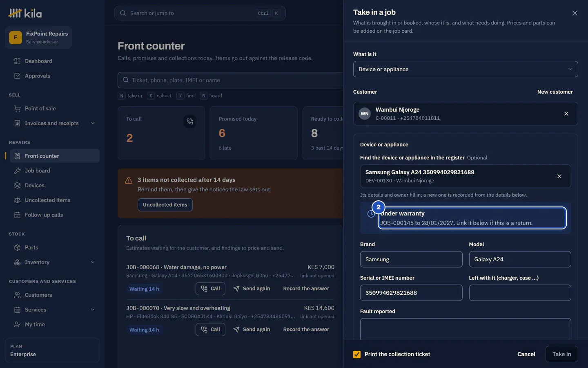Open the Dashboard sidebar item
Viewport: 588px width, 368px height.
[x=54, y=61]
